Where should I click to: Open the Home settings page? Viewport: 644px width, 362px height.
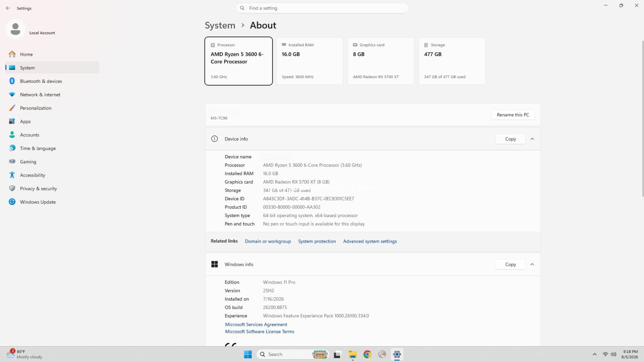(x=52, y=54)
